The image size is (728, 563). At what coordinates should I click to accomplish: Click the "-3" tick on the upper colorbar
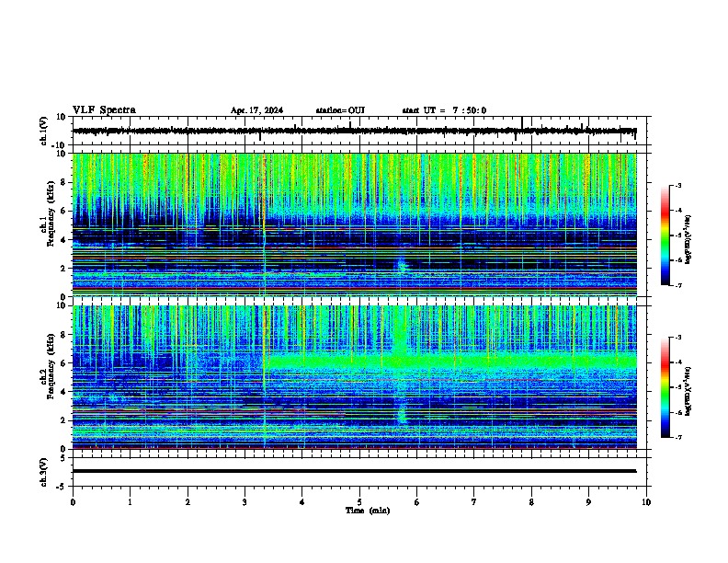(x=678, y=185)
